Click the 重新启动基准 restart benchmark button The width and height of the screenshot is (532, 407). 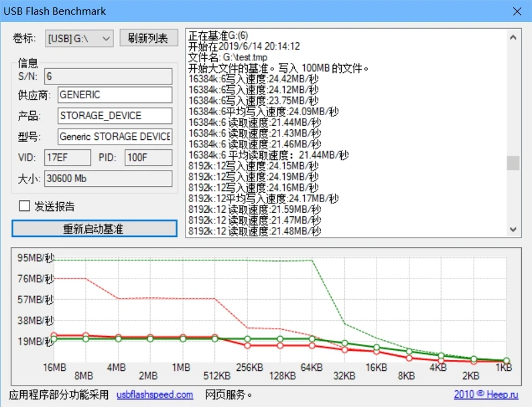pyautogui.click(x=94, y=229)
